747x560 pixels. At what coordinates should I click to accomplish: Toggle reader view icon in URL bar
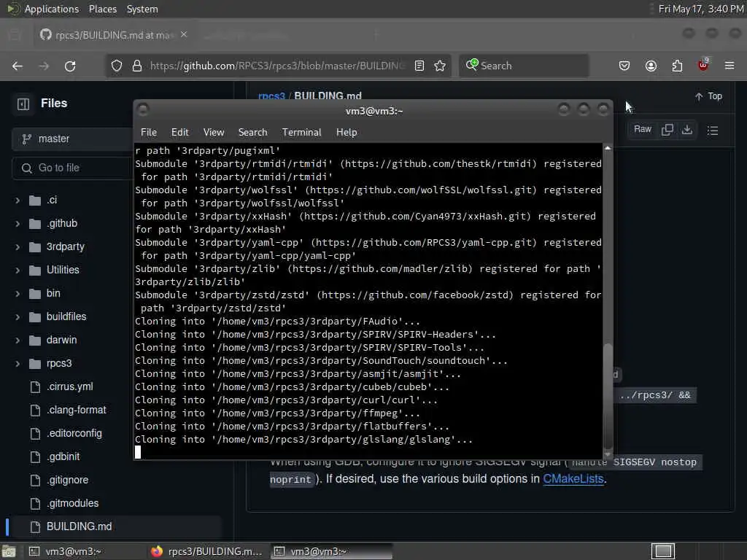click(x=419, y=66)
